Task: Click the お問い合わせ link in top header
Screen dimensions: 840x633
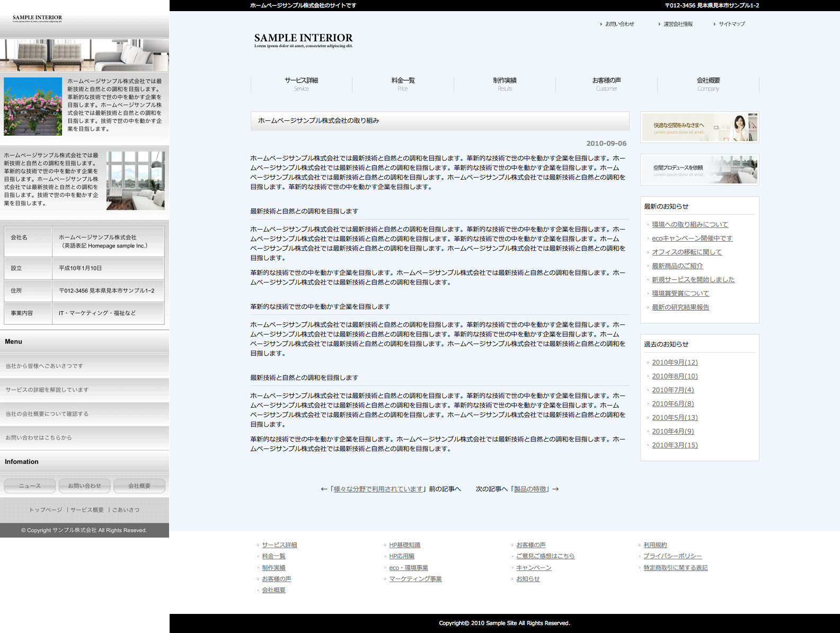Action: pos(620,24)
